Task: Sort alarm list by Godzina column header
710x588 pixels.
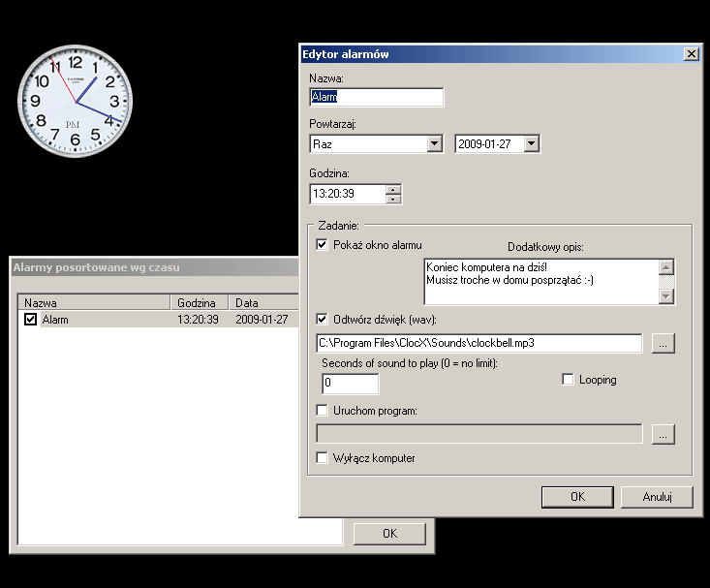Action: (199, 302)
